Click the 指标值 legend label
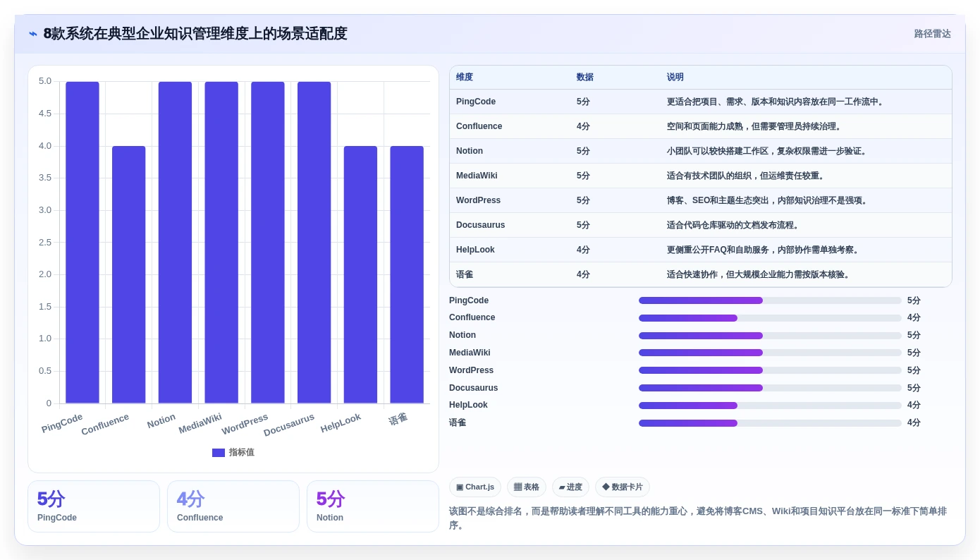Image resolution: width=980 pixels, height=560 pixels. coord(241,453)
